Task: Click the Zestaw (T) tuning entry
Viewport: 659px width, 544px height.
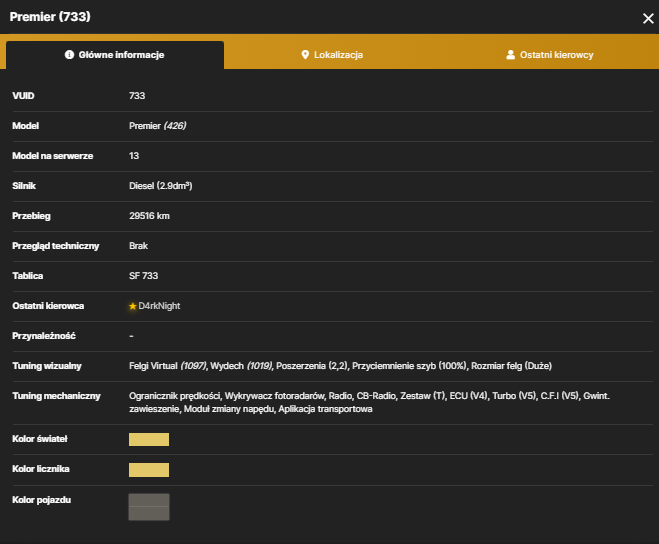Action: [x=422, y=396]
